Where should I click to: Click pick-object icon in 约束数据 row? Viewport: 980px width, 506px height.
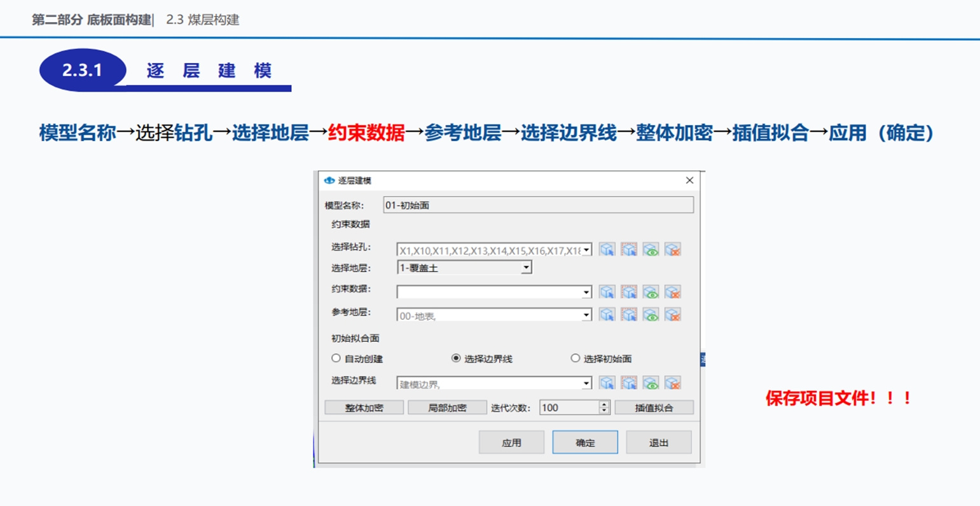pyautogui.click(x=607, y=292)
